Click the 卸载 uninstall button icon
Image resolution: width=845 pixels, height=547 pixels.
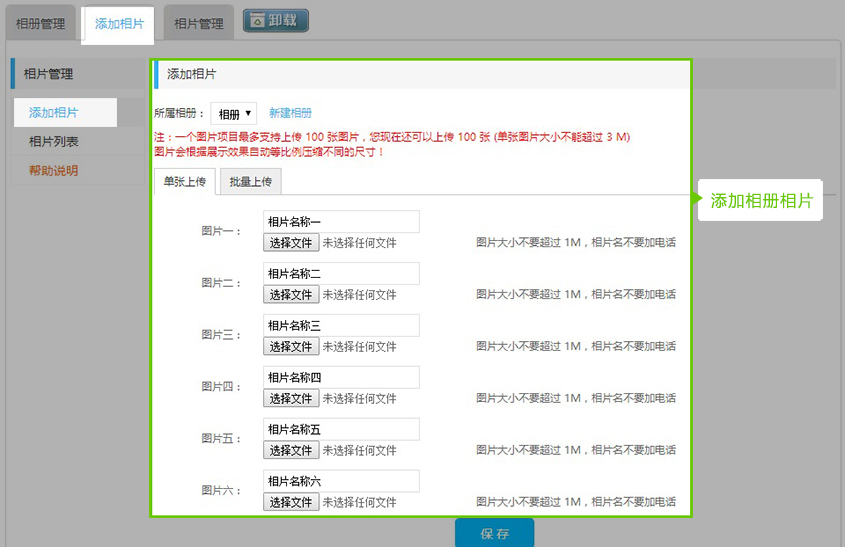[276, 20]
